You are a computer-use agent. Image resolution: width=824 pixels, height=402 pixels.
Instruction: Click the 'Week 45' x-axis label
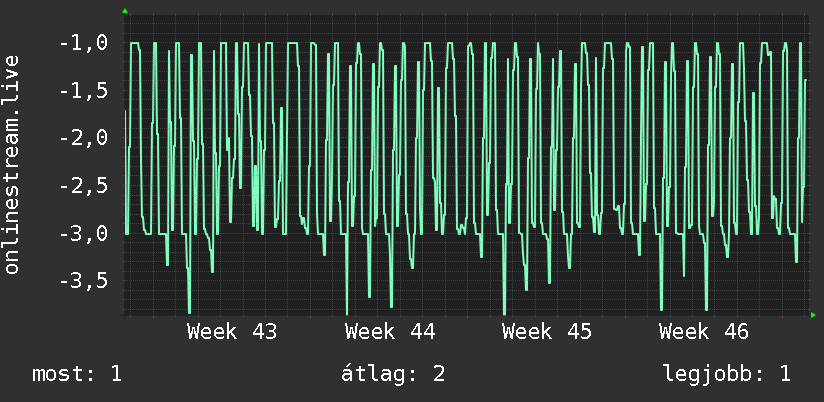(547, 332)
